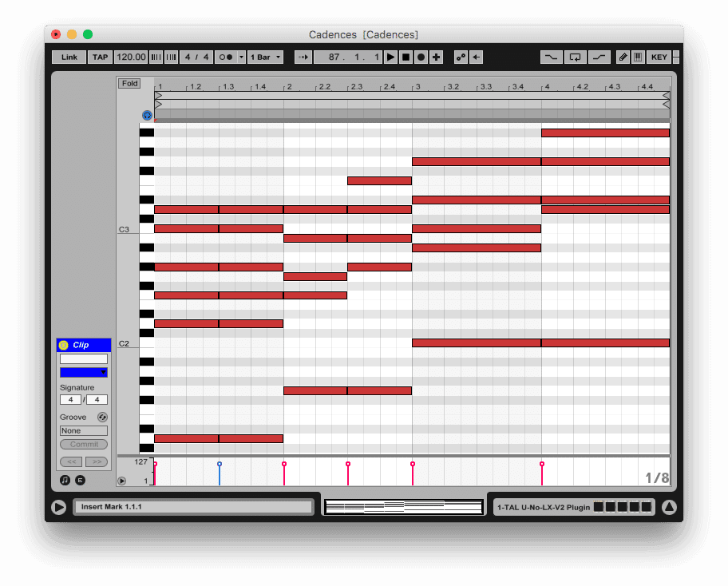Click the nudge clip forward >> button
728x586 pixels.
[x=97, y=461]
